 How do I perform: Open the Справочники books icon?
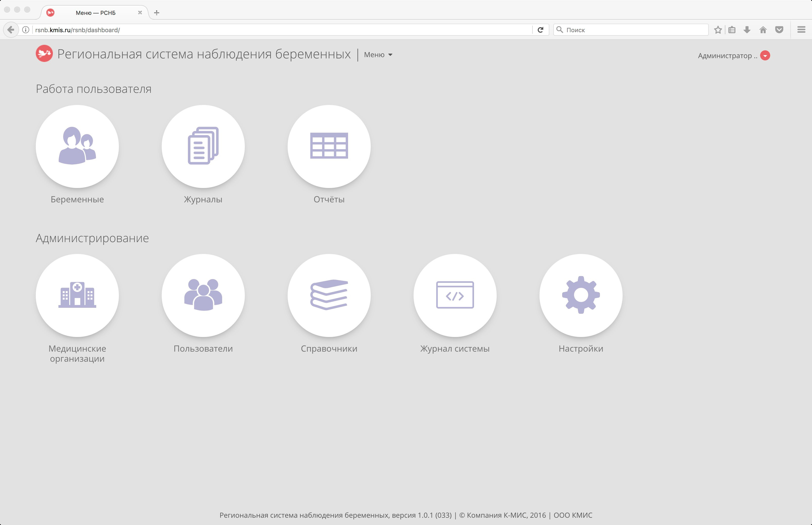[329, 295]
